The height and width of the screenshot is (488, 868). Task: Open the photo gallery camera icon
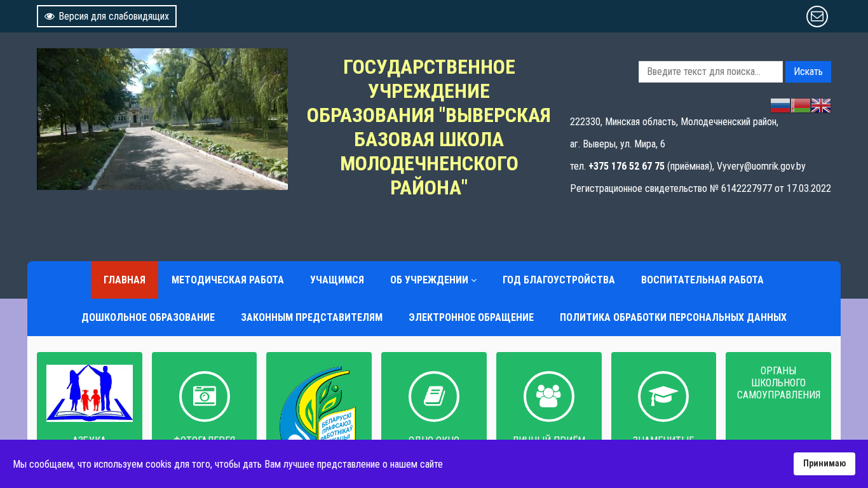[x=204, y=396]
